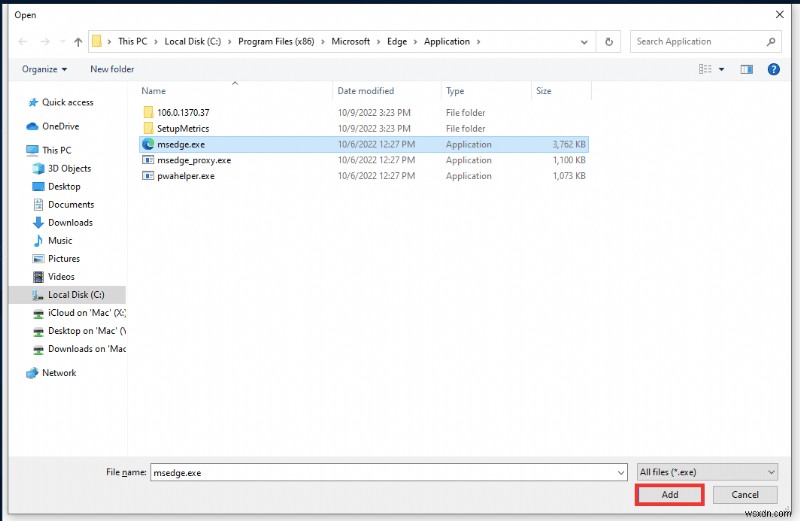Click the Local Disk (C:) drive icon
800x521 pixels.
(x=38, y=295)
